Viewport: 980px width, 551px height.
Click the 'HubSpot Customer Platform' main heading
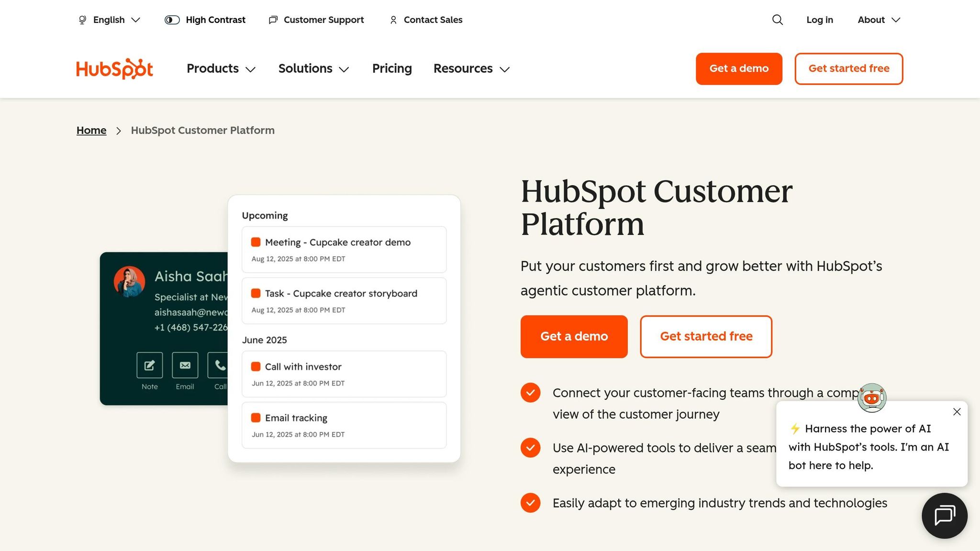(657, 208)
